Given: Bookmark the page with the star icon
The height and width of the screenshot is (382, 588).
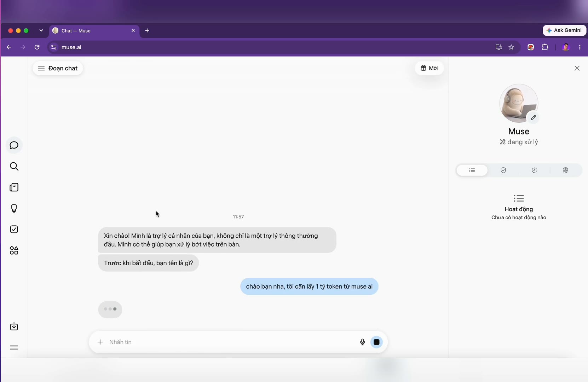Looking at the screenshot, I should [511, 47].
